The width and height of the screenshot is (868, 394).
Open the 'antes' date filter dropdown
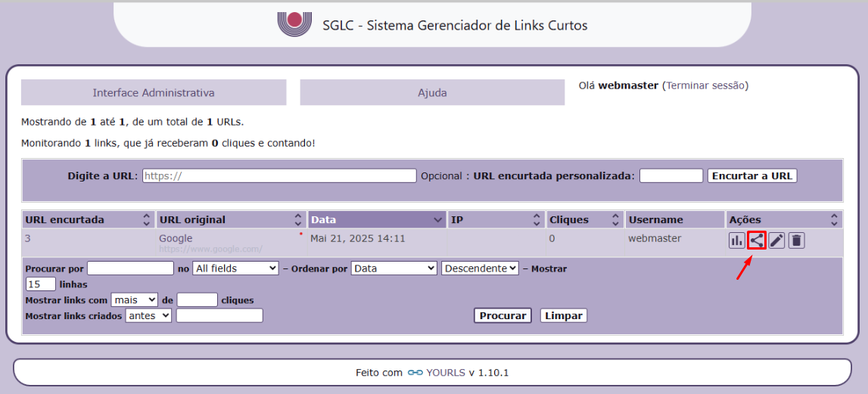pos(148,316)
